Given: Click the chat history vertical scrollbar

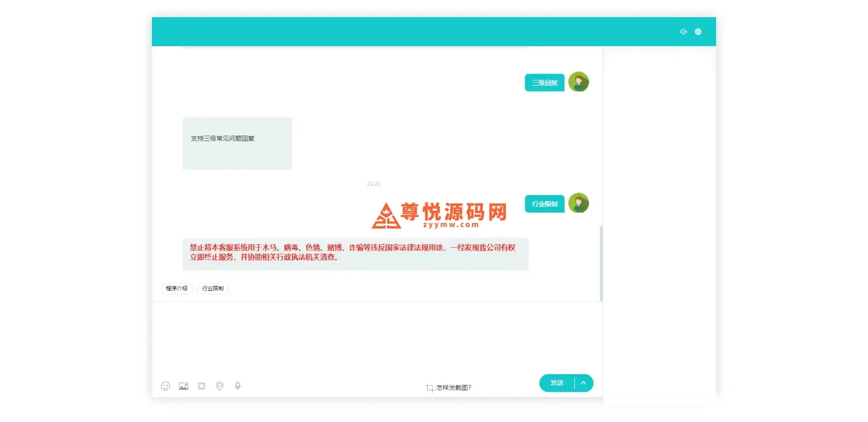Looking at the screenshot, I should click(601, 262).
